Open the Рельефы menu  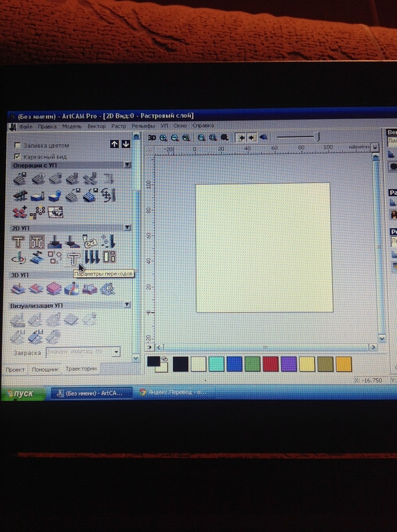pyautogui.click(x=143, y=126)
